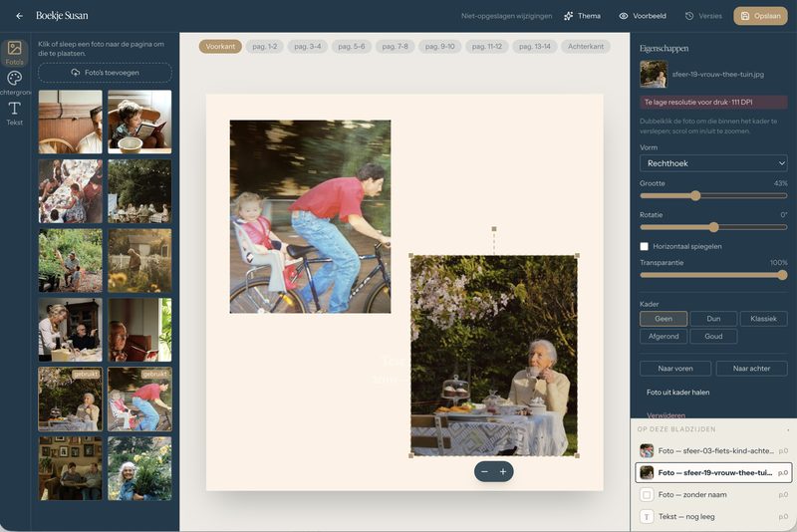Enable Horizontaal spiegelen checkbox

(x=644, y=246)
